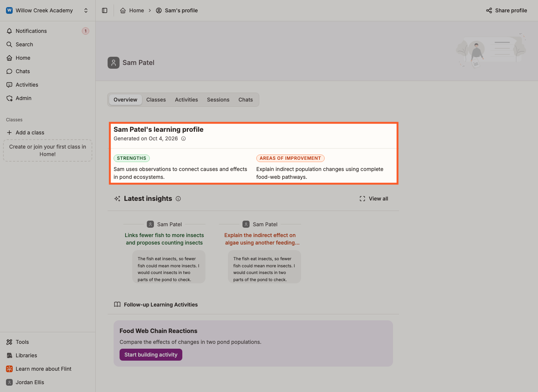The width and height of the screenshot is (538, 392).
Task: Click info icon beside Generated on date
Action: pos(183,139)
